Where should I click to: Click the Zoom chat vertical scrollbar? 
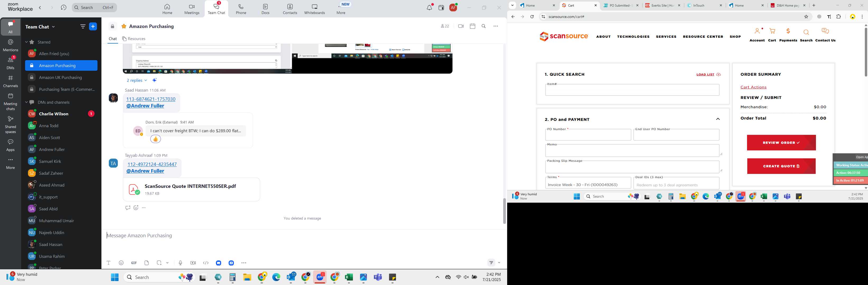tap(504, 211)
